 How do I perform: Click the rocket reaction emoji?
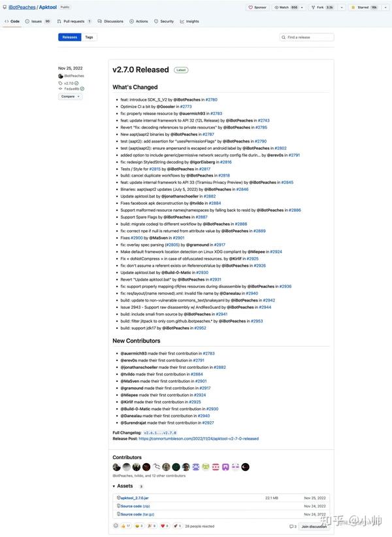click(177, 526)
